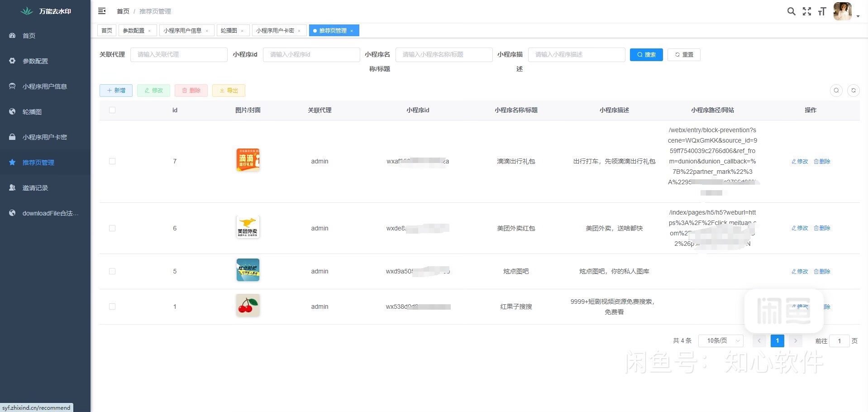Open 邀请记录 from the sidebar menu
This screenshot has height=412, width=868.
tap(35, 188)
